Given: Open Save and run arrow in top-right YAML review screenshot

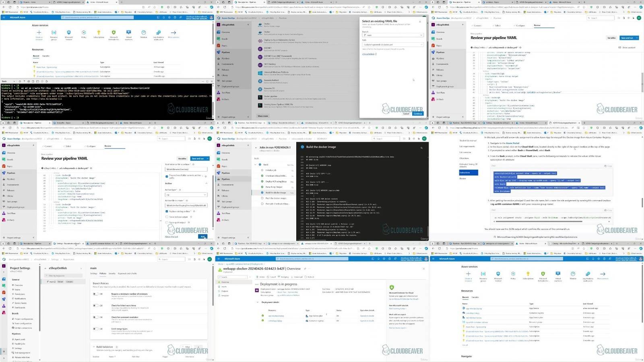Looking at the screenshot, I should coord(637,38).
